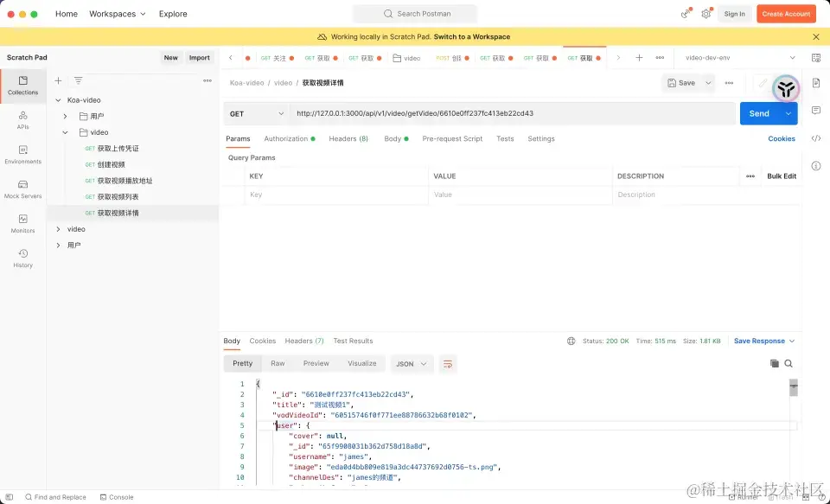Viewport: 830px width, 504px height.
Task: Select the Visualize response view
Action: (362, 364)
